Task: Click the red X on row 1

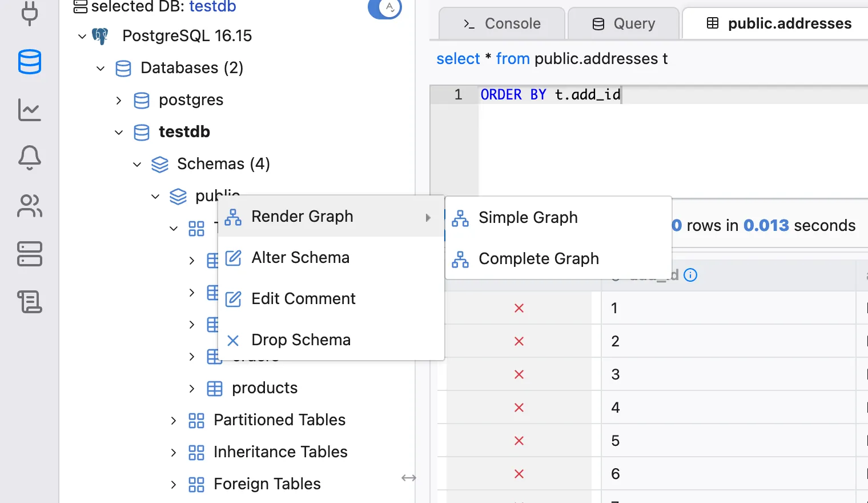Action: 519,308
